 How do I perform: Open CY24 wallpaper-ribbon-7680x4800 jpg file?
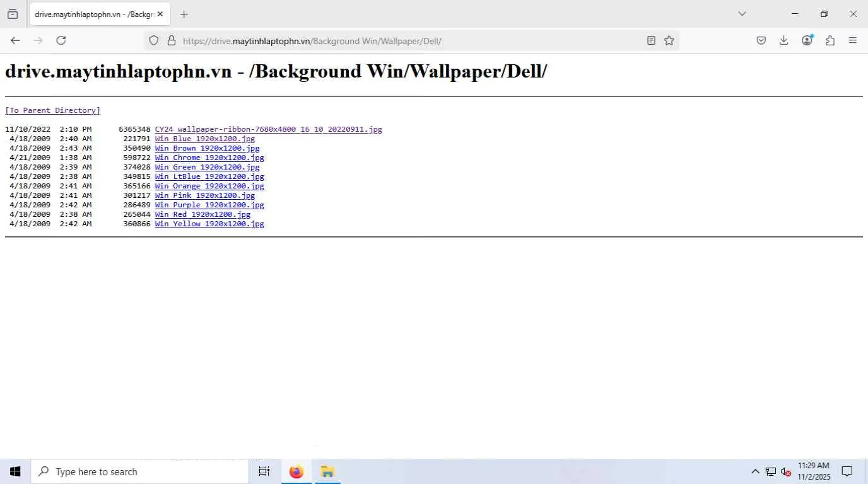[x=269, y=129]
